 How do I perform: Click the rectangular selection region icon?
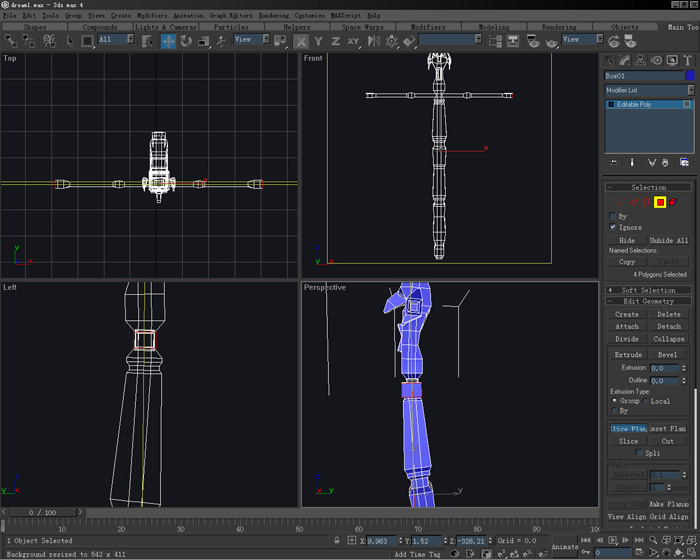[x=87, y=42]
